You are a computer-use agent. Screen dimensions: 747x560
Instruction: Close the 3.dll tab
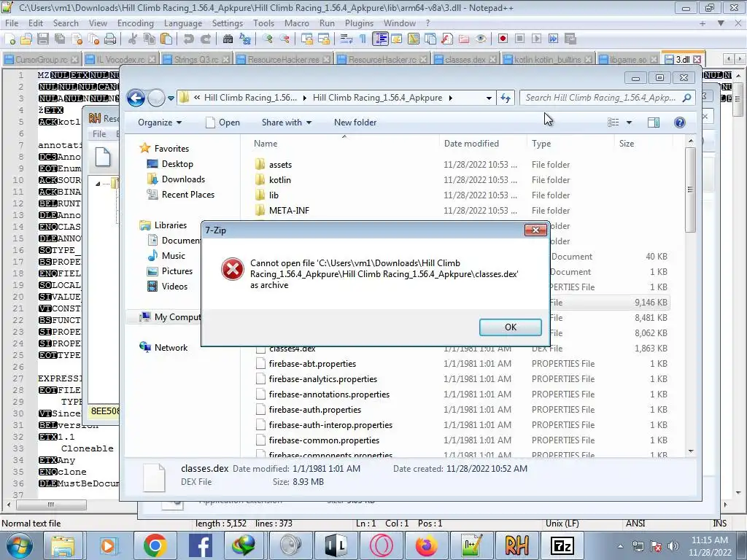(697, 60)
